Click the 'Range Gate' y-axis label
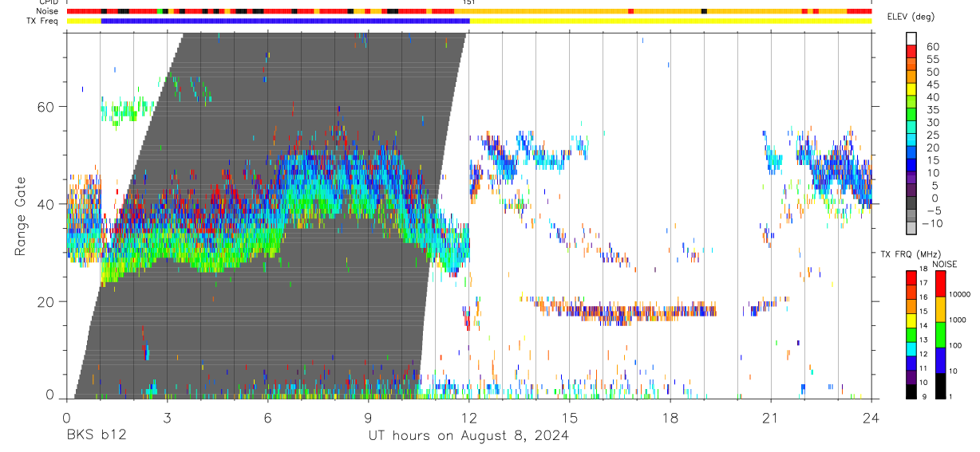Screen dimensions: 980x452 point(20,216)
